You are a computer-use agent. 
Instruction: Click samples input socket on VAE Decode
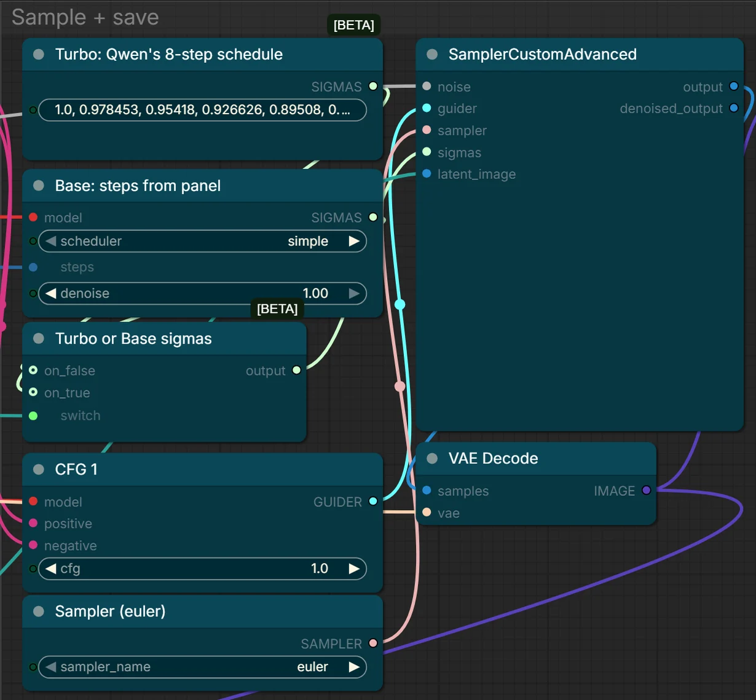click(427, 490)
